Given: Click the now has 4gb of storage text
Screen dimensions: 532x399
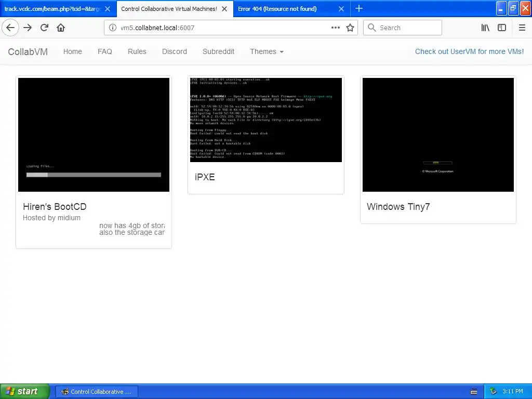Looking at the screenshot, I should coord(132,225).
